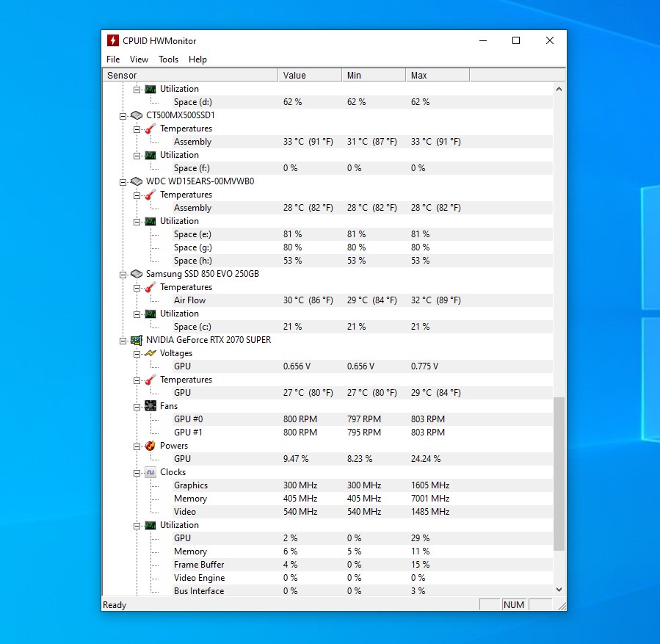Click the Voltages lightning zigzag icon

tap(151, 353)
